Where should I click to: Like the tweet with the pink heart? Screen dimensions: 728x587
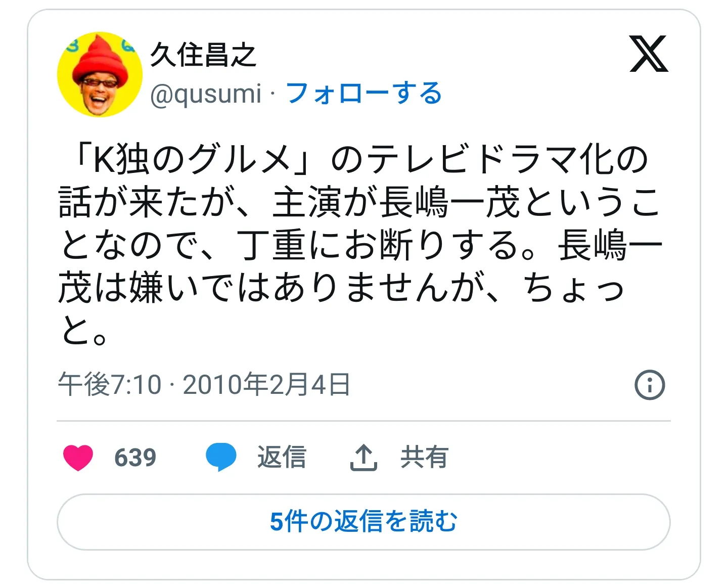pos(78,458)
